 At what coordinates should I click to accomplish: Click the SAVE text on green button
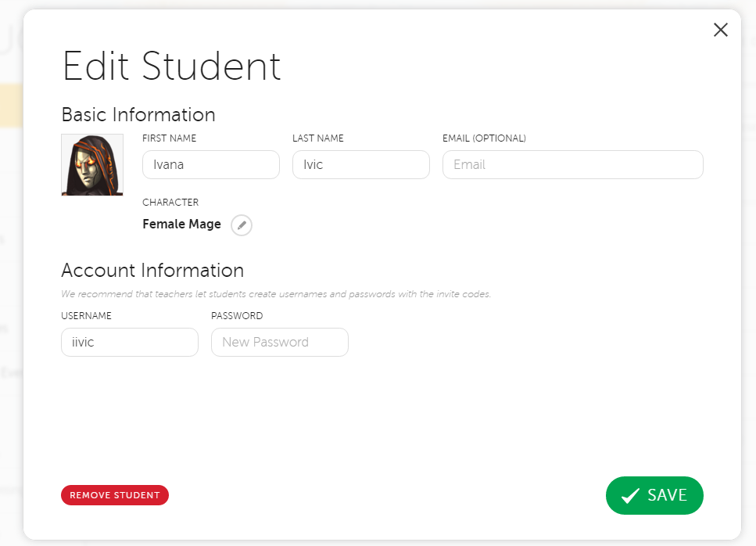pyautogui.click(x=667, y=495)
